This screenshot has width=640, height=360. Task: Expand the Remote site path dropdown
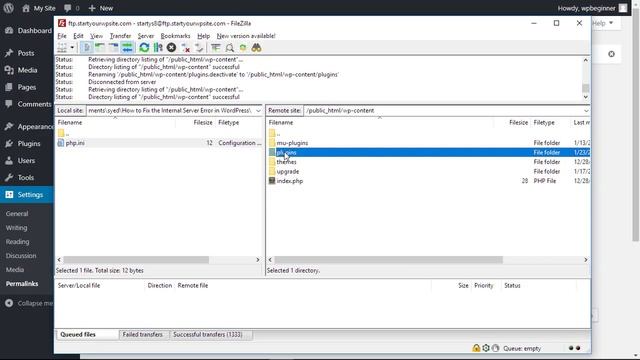pyautogui.click(x=586, y=111)
